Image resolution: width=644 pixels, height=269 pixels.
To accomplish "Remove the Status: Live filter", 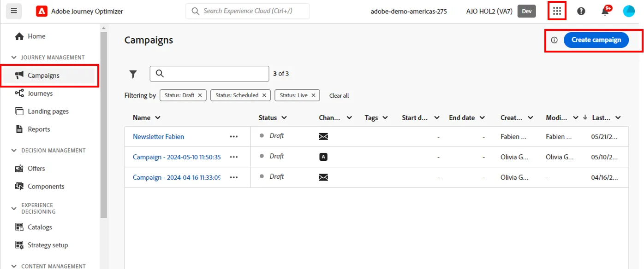I will [313, 95].
